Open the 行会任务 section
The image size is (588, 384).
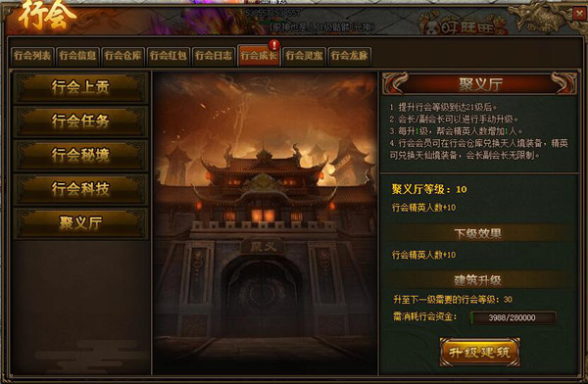coord(80,121)
